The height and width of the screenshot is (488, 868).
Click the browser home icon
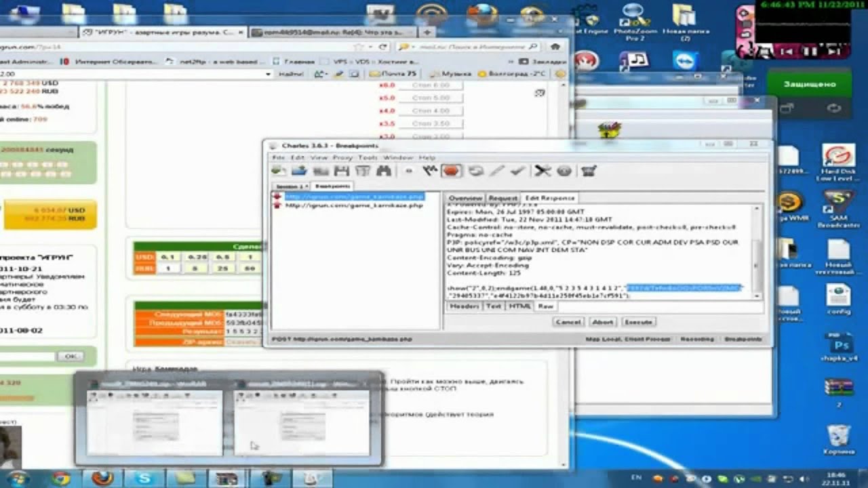[x=556, y=47]
